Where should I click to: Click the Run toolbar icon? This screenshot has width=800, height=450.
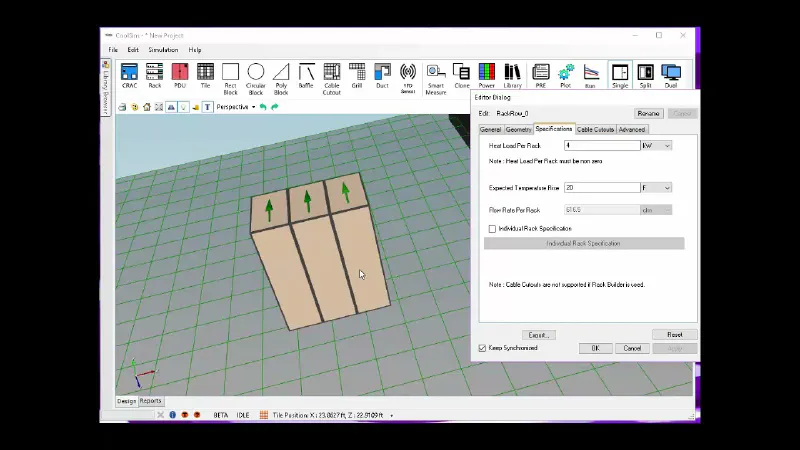[x=591, y=76]
